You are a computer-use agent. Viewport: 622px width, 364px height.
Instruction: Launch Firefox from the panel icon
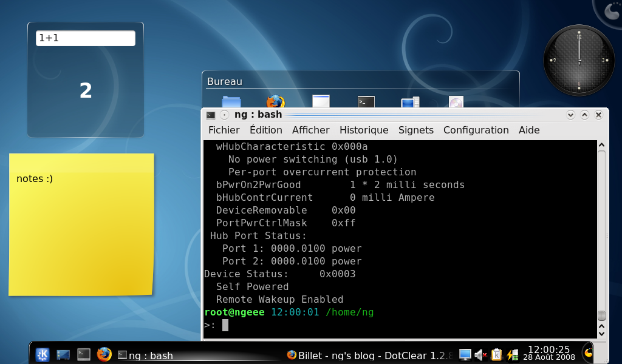104,354
